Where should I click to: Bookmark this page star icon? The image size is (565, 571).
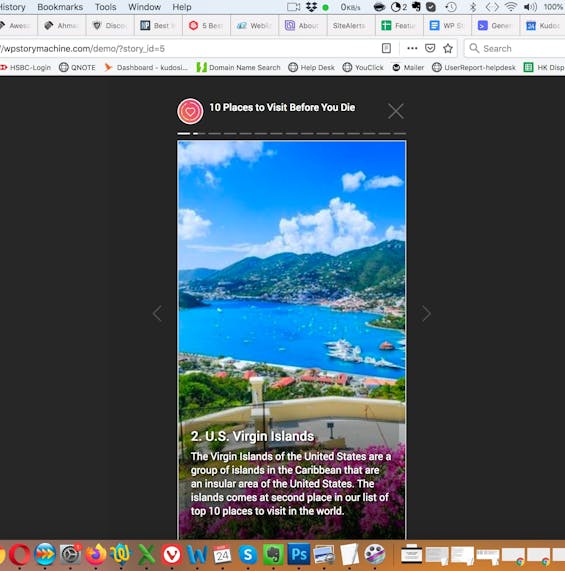click(448, 48)
